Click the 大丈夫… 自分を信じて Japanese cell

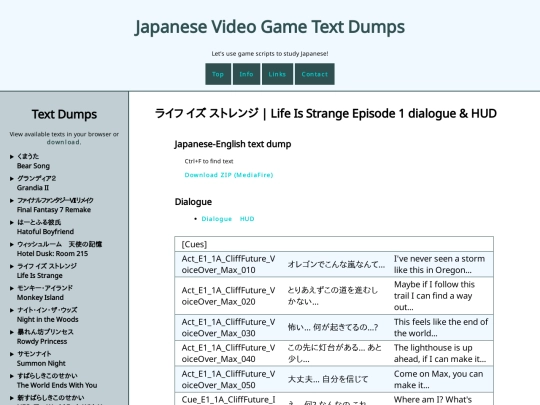(336, 380)
